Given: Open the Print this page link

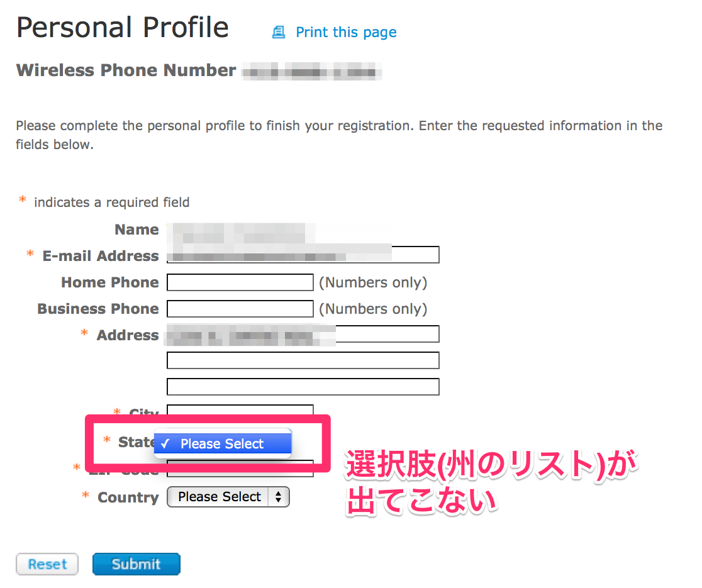Looking at the screenshot, I should 346,32.
